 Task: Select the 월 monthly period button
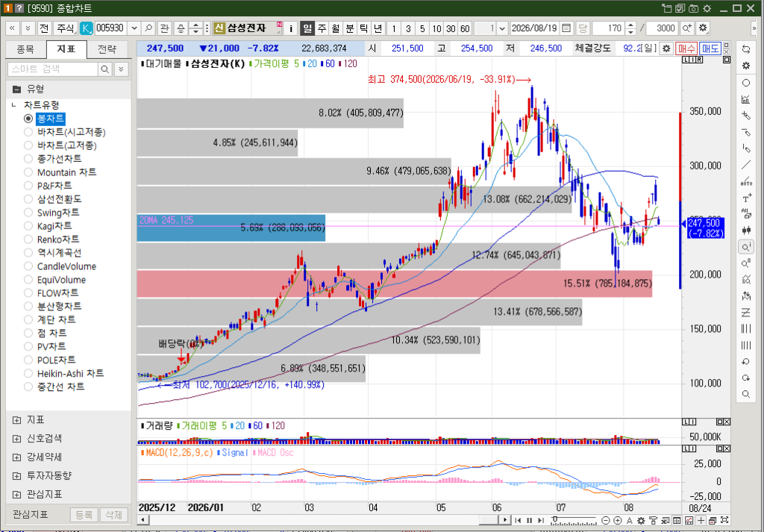coord(336,28)
